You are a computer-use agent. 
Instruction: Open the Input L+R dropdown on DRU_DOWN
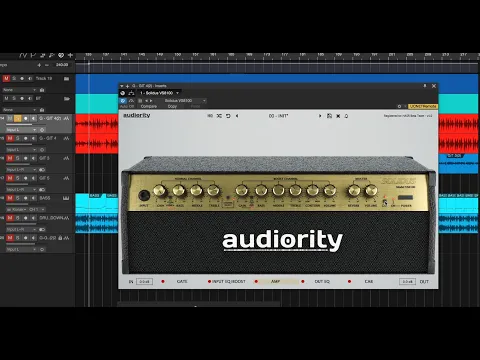(21, 229)
